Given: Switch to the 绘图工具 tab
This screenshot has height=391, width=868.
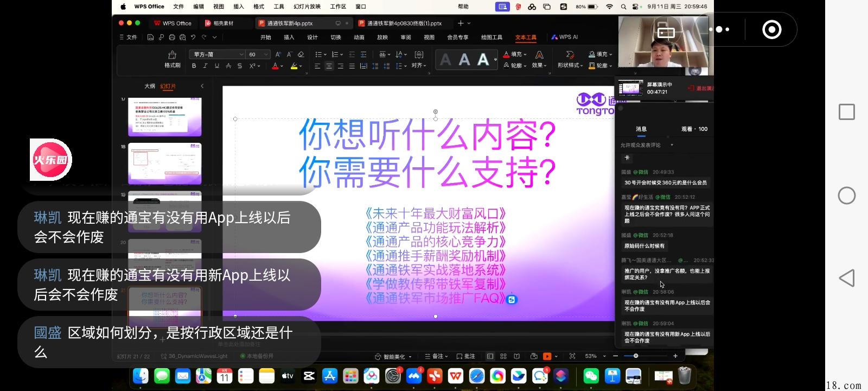Looking at the screenshot, I should tap(492, 37).
